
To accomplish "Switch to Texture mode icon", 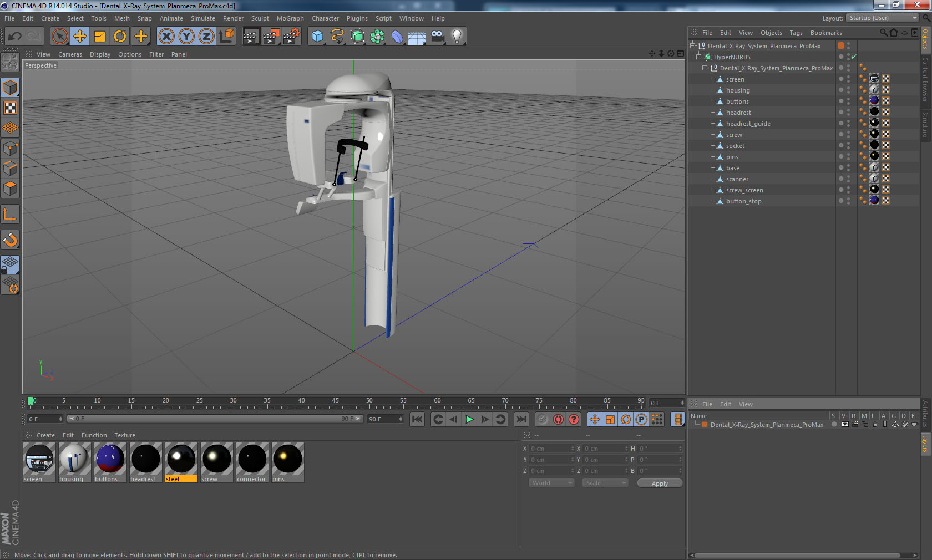I will (10, 108).
